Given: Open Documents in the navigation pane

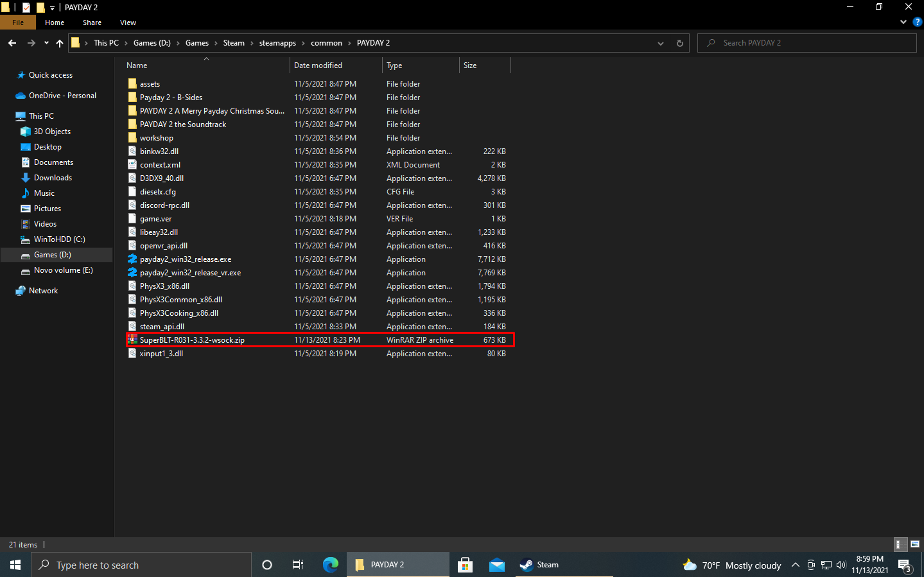Looking at the screenshot, I should 53,162.
